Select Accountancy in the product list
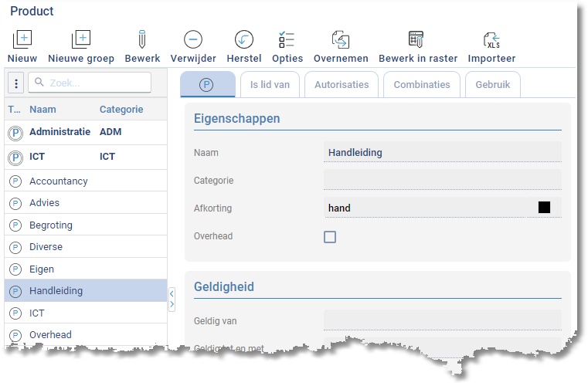 click(59, 181)
